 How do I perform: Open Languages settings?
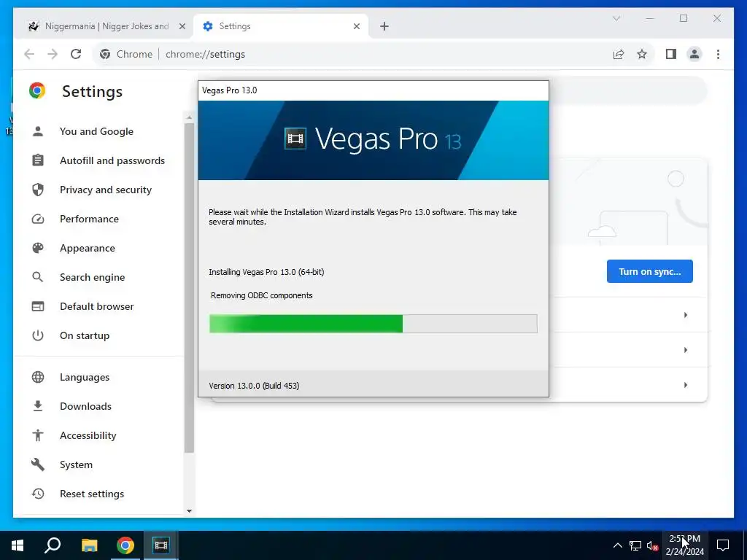coord(85,377)
